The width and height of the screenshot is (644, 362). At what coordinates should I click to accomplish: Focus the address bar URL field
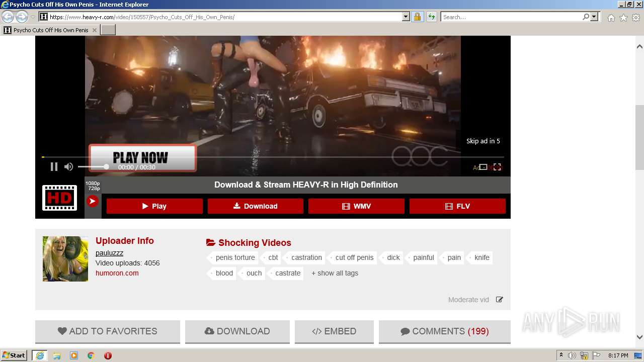click(225, 17)
